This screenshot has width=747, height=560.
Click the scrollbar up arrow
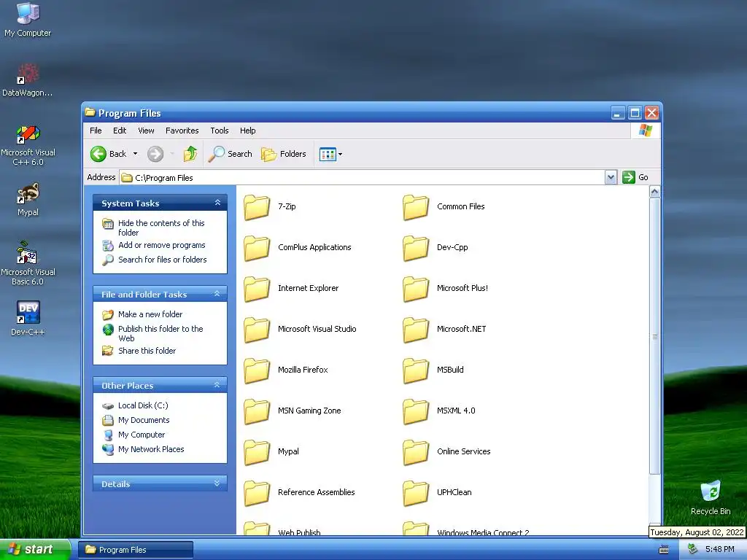654,192
